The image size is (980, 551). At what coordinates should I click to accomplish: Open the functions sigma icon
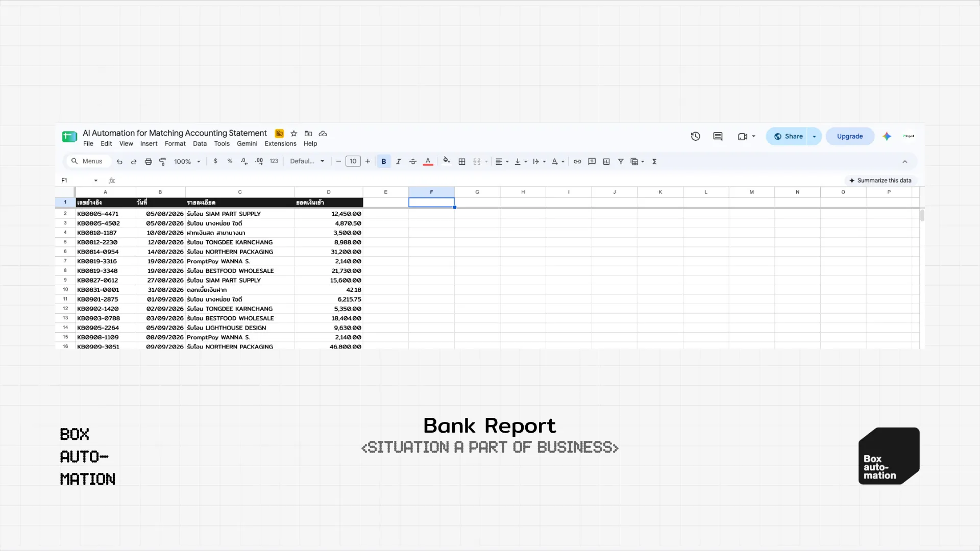pyautogui.click(x=654, y=161)
